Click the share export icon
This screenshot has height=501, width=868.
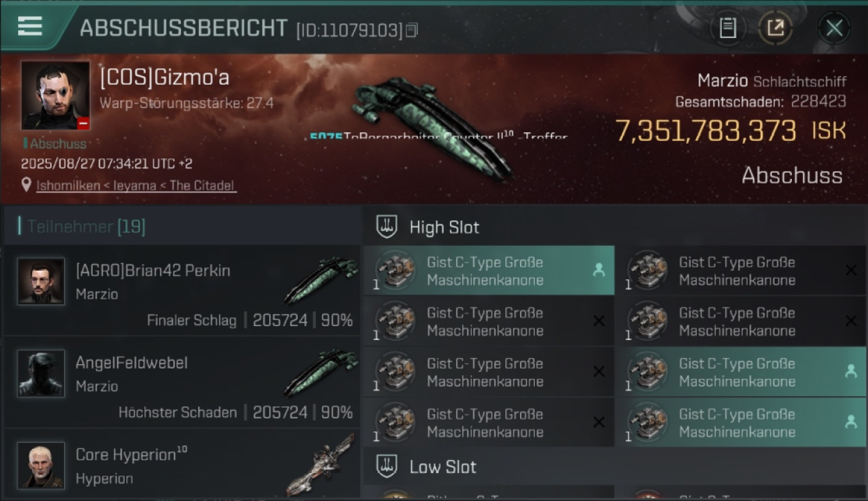click(775, 28)
